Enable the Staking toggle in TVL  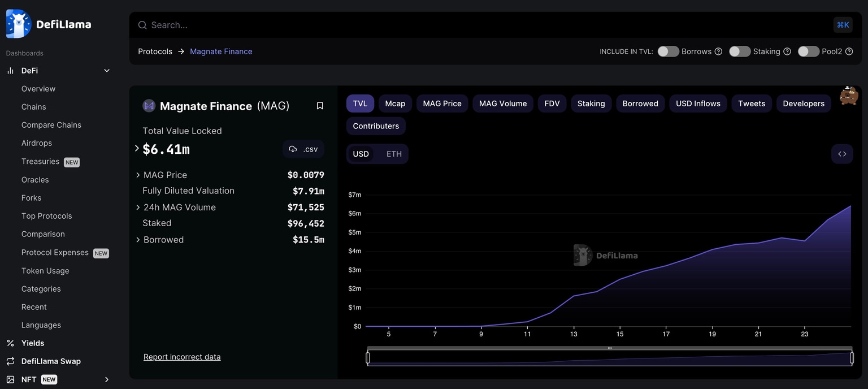click(x=739, y=51)
